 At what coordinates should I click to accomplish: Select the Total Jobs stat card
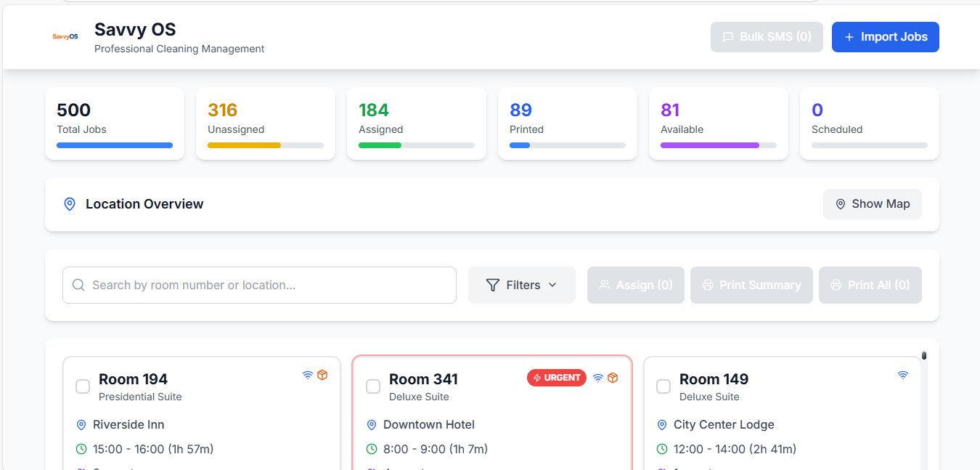click(115, 123)
